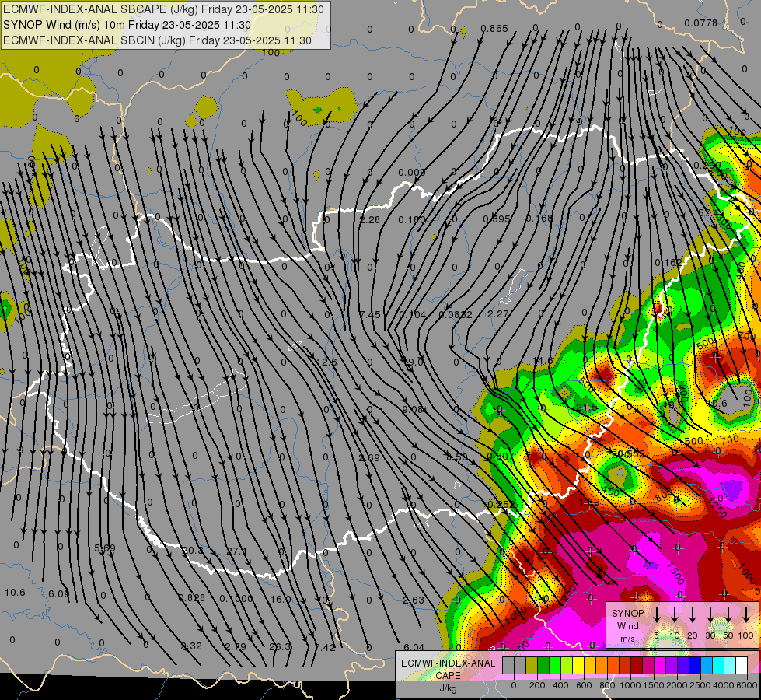Screen dimensions: 761x700
Task: Click the 1500 contour label on the map
Action: [675, 573]
